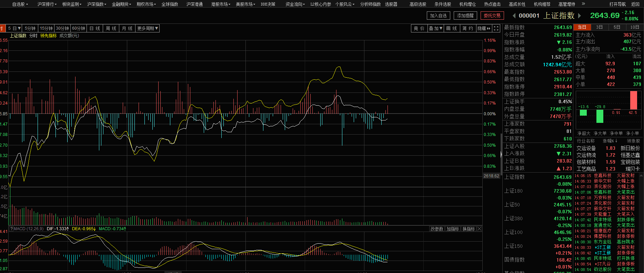Viewport: 644px width, 273px height.
Task: Show more menu items with the » icon
Action: pos(583,4)
